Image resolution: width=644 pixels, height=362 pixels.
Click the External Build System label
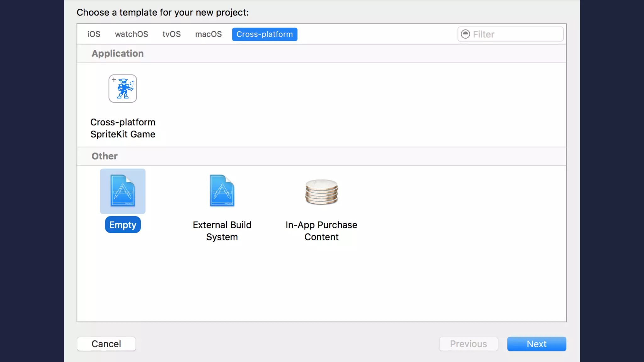click(222, 231)
